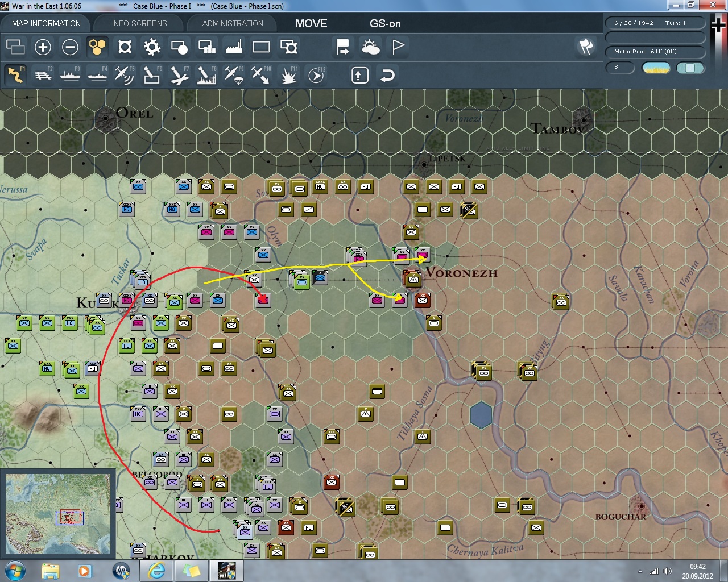
Task: Open Internet Explorer from the taskbar
Action: pos(156,571)
